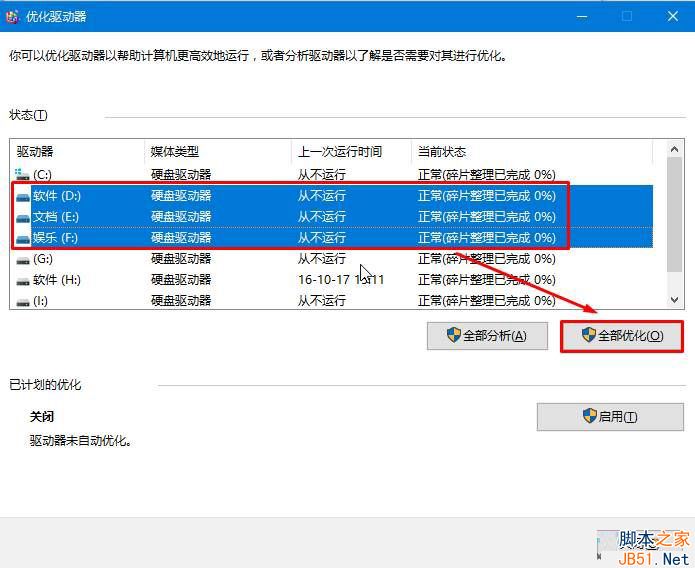Image resolution: width=695 pixels, height=568 pixels.
Task: Click the drive list scrollbar down arrow
Action: pos(675,300)
